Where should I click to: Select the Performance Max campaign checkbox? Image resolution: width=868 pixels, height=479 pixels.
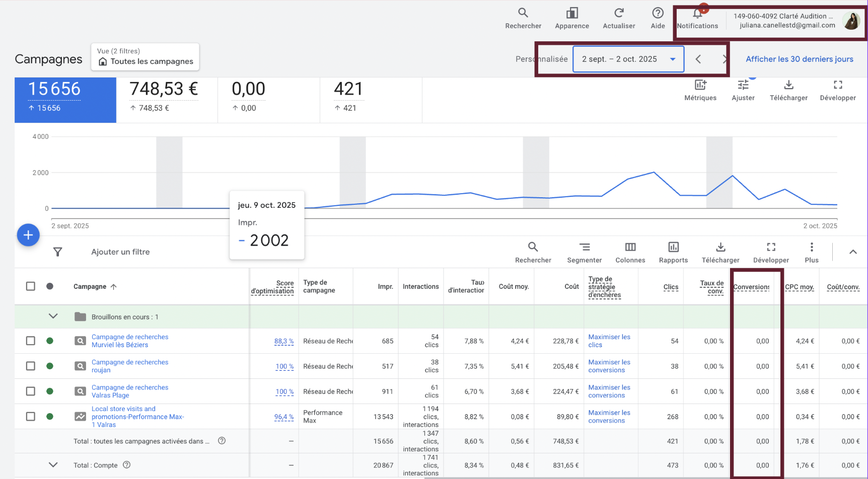click(31, 416)
